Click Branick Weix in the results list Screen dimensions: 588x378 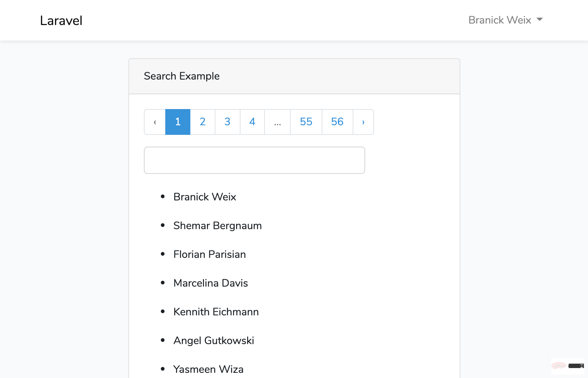pos(205,197)
